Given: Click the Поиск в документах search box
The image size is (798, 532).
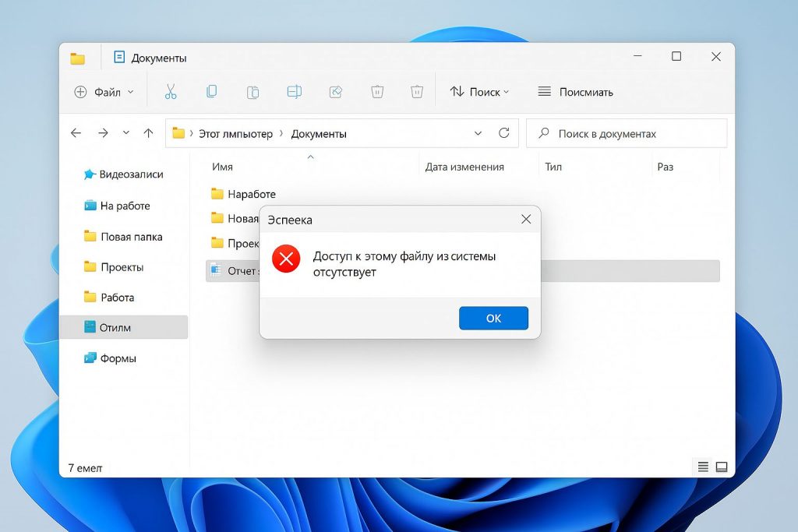Looking at the screenshot, I should pyautogui.click(x=627, y=134).
